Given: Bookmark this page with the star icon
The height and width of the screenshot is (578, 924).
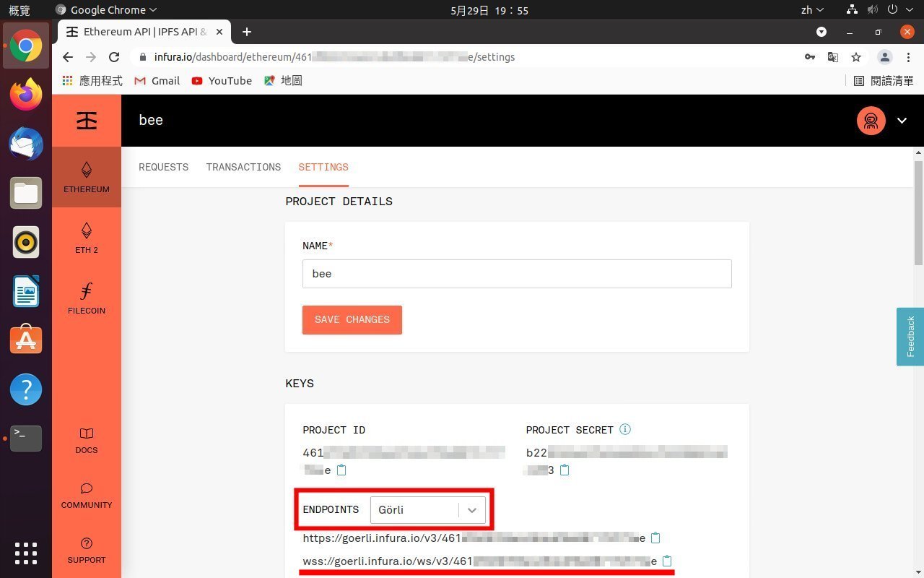Looking at the screenshot, I should coord(856,57).
